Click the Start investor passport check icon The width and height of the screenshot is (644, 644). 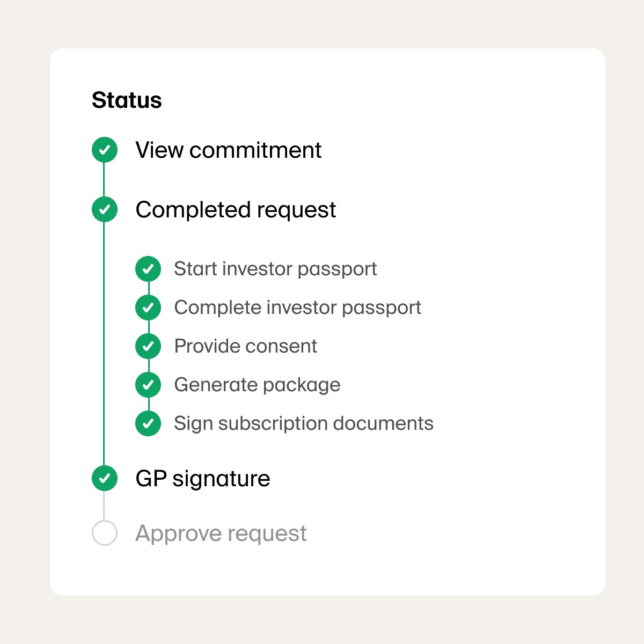tap(148, 269)
